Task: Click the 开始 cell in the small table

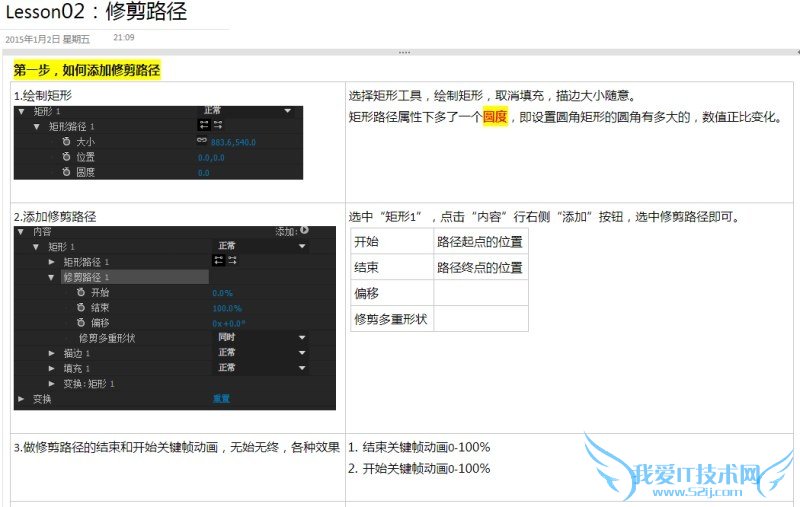Action: 392,241
